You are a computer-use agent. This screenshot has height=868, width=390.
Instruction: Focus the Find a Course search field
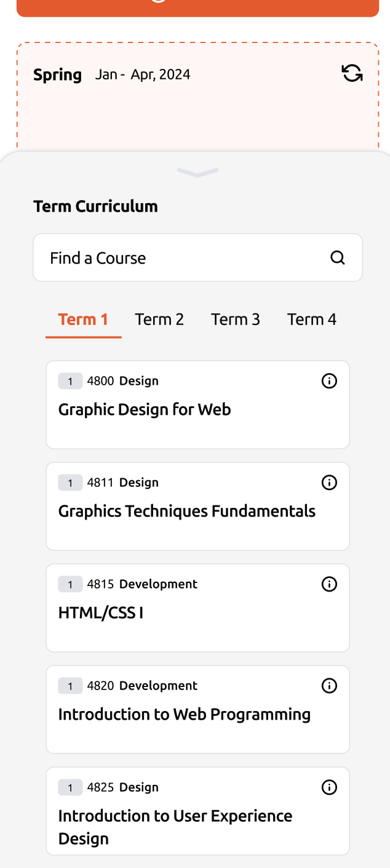tap(185, 258)
